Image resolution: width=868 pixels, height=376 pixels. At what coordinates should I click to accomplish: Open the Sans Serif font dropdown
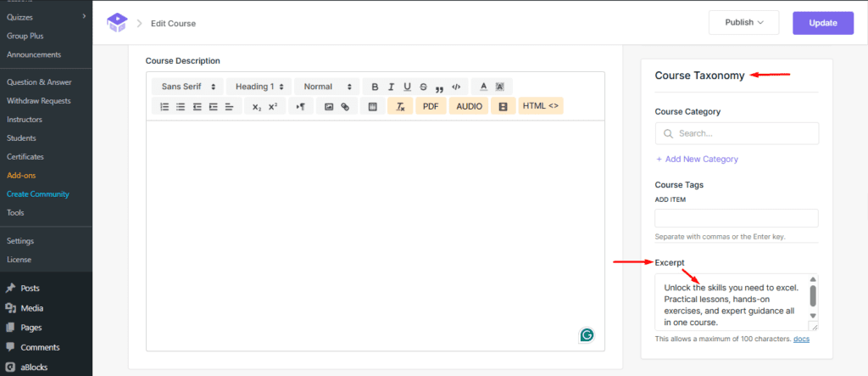point(188,87)
